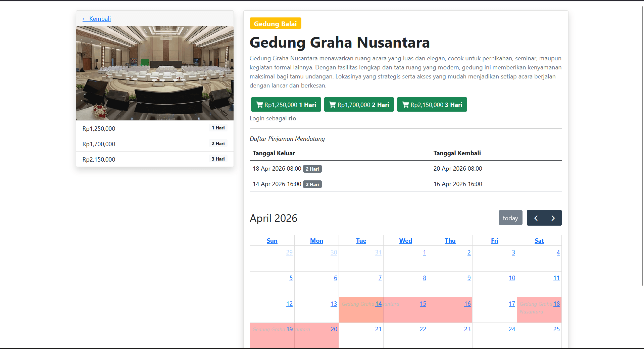The image size is (644, 349).
Task: Open booked date April 14
Action: point(379,304)
